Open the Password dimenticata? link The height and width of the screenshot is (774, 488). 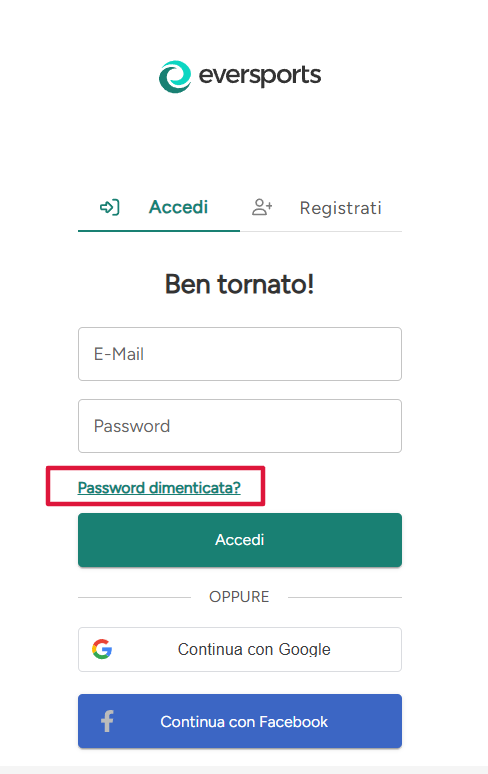pyautogui.click(x=159, y=488)
